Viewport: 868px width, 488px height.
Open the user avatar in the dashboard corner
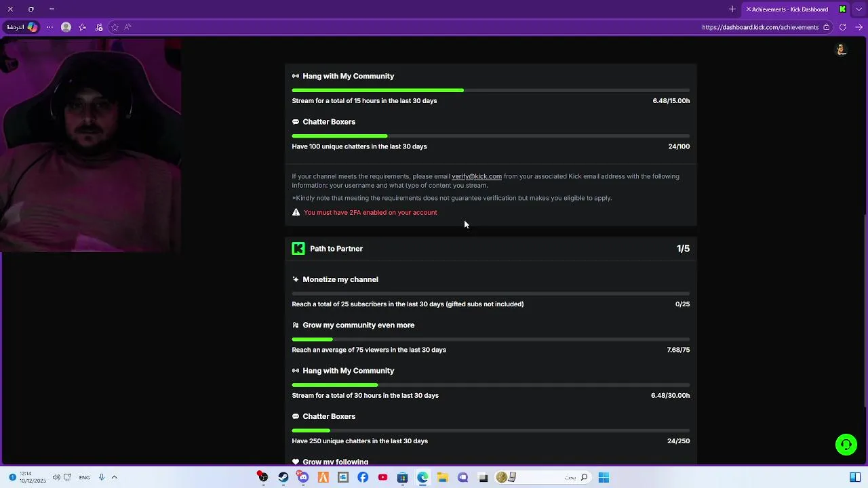click(x=842, y=49)
